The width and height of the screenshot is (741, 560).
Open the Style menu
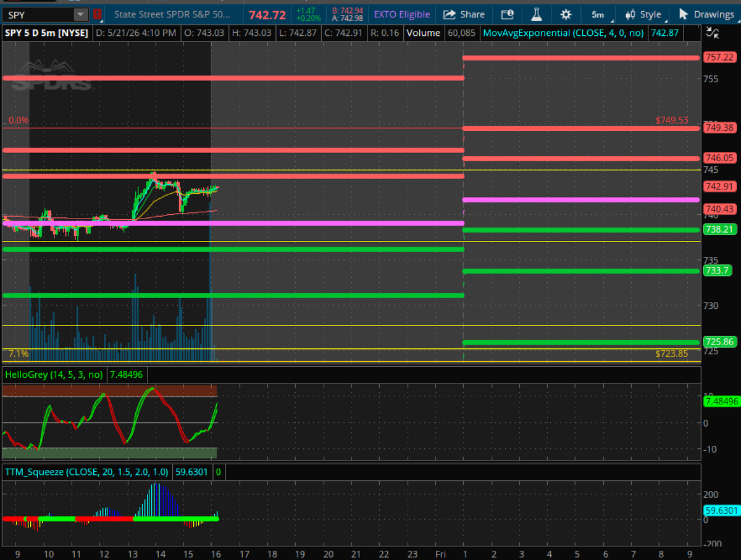click(x=645, y=14)
